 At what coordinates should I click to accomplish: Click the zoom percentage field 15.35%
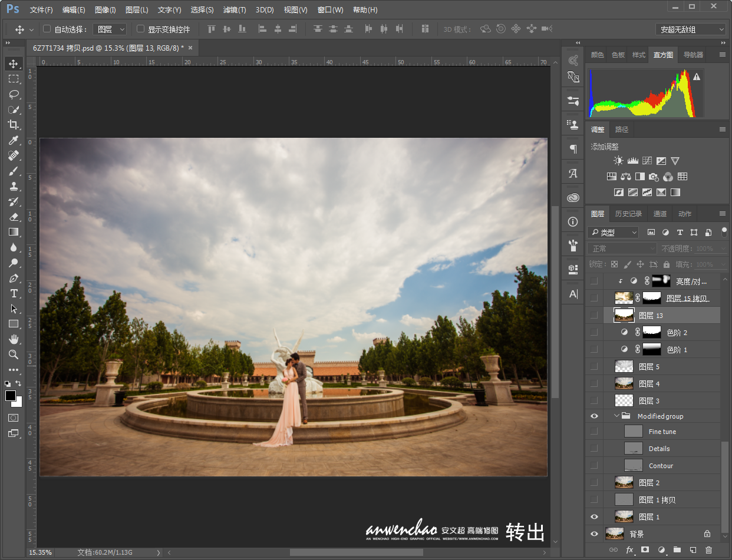(41, 552)
